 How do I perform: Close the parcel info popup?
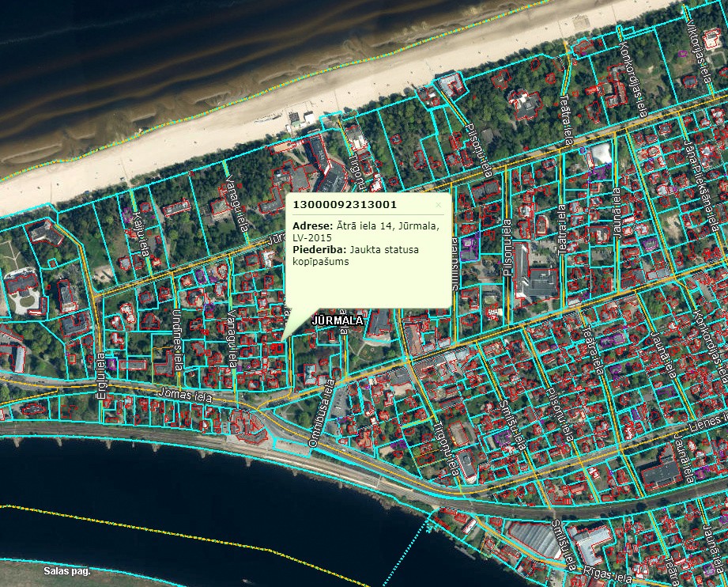[x=439, y=204]
